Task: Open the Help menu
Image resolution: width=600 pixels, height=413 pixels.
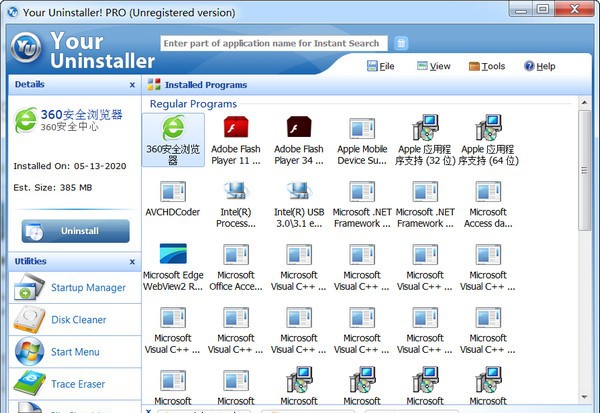Action: coord(540,66)
